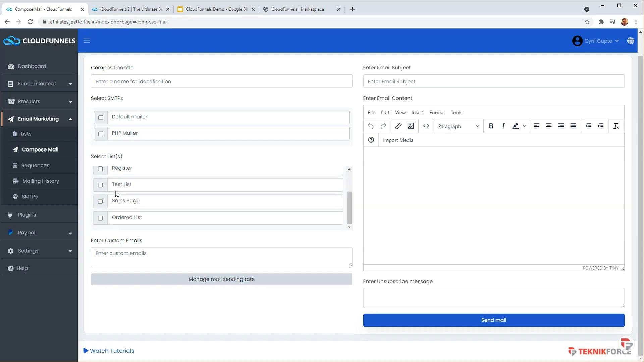Toggle Bold formatting in the editor
Screen dimensions: 644x362
pyautogui.click(x=491, y=126)
